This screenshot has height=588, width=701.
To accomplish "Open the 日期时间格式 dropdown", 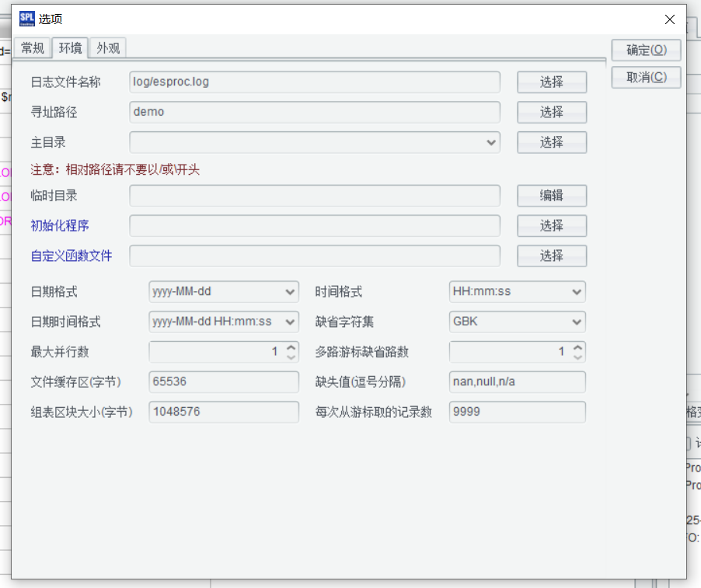I will 224,322.
